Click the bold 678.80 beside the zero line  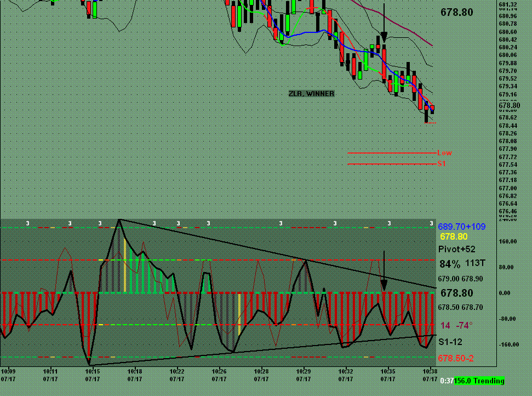[x=457, y=293]
